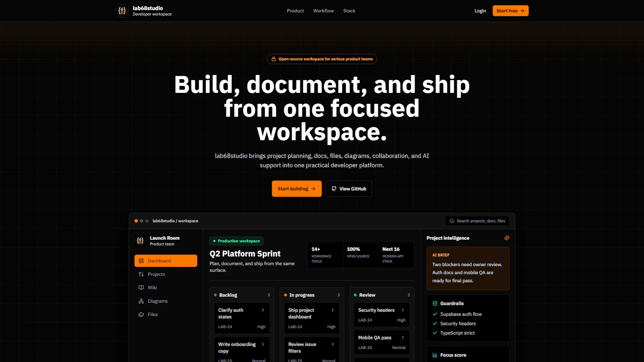The width and height of the screenshot is (644, 362).
Task: Click the Guardrails shield icon
Action: pos(435,303)
